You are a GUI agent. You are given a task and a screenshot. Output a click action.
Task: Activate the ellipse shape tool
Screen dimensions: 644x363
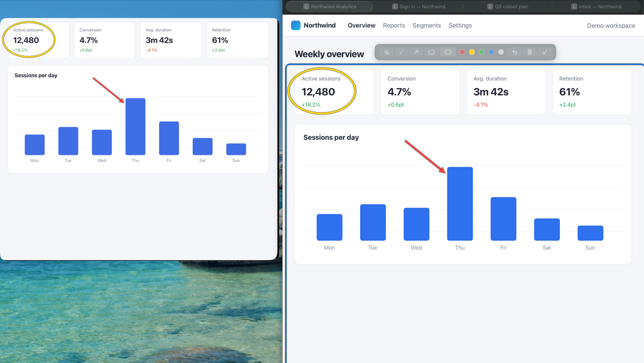coord(448,52)
